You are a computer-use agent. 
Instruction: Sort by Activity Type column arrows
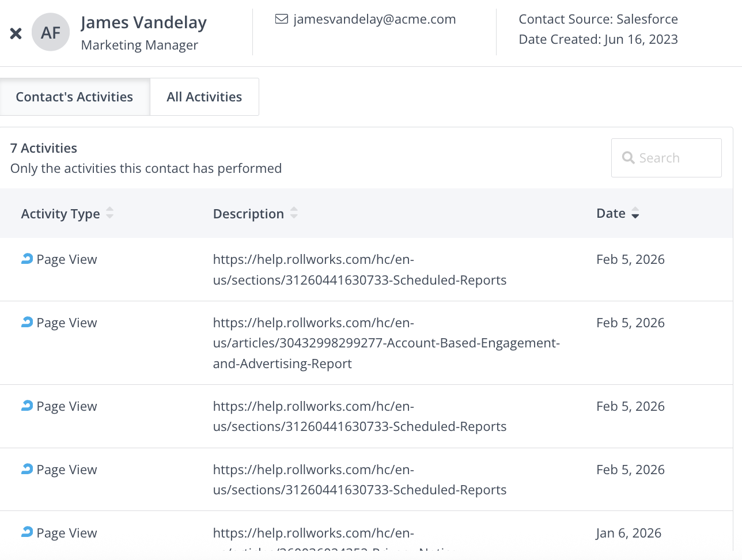110,213
